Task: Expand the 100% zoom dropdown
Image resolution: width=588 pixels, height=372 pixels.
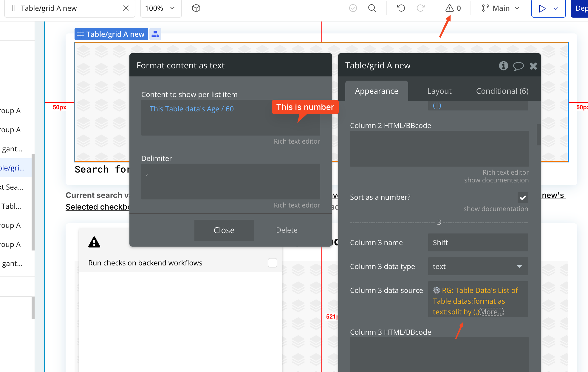Action: pos(161,8)
